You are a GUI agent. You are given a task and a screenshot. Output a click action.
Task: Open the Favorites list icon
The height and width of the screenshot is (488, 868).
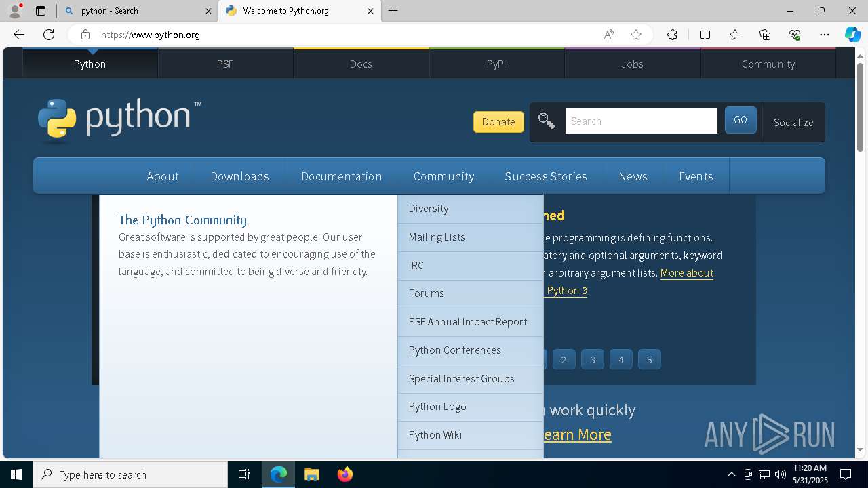(x=735, y=35)
